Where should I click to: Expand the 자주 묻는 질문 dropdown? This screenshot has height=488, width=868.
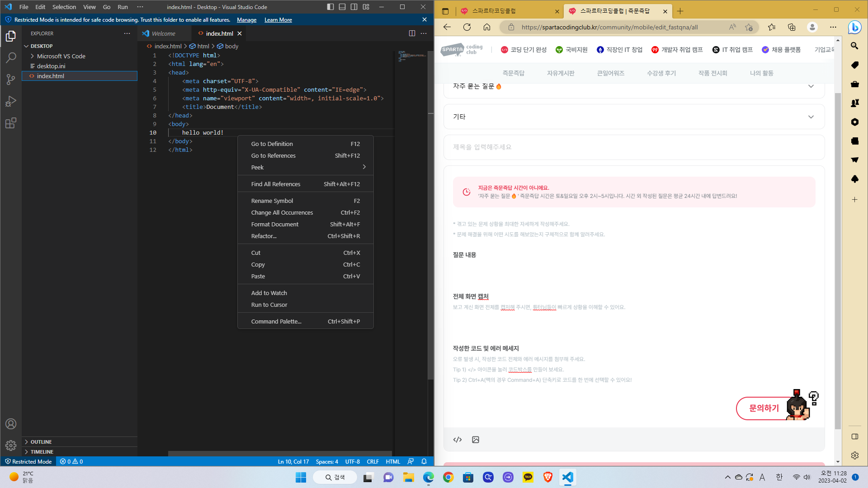634,86
